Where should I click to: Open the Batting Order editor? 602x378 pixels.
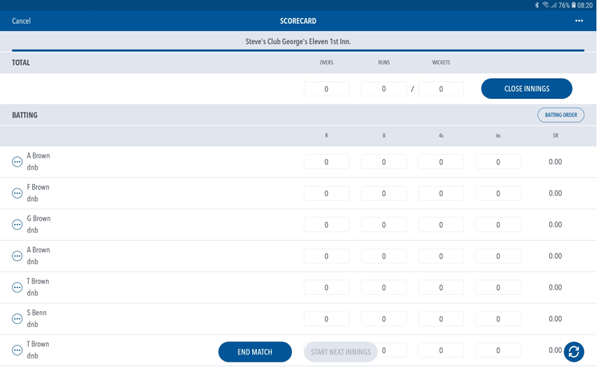point(561,115)
